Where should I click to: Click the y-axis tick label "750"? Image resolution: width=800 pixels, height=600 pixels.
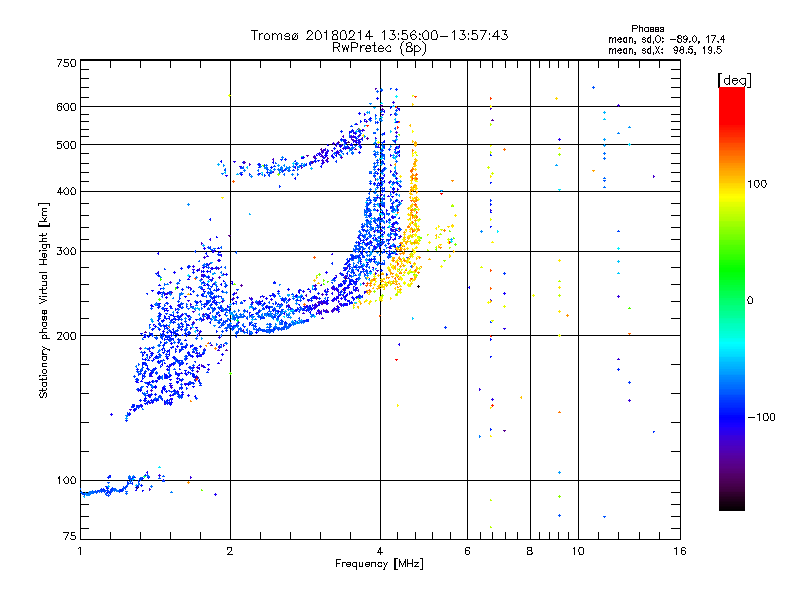tap(66, 63)
